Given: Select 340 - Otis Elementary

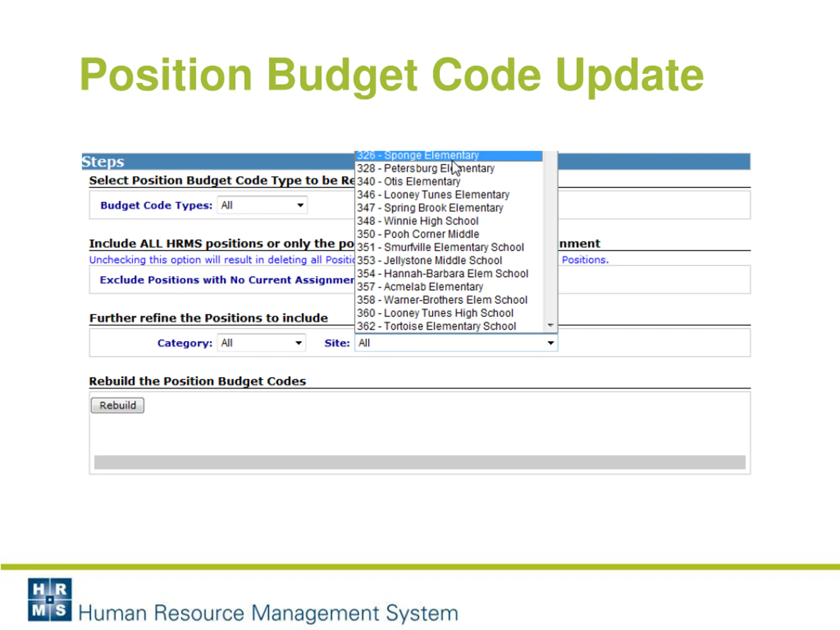Looking at the screenshot, I should [449, 182].
